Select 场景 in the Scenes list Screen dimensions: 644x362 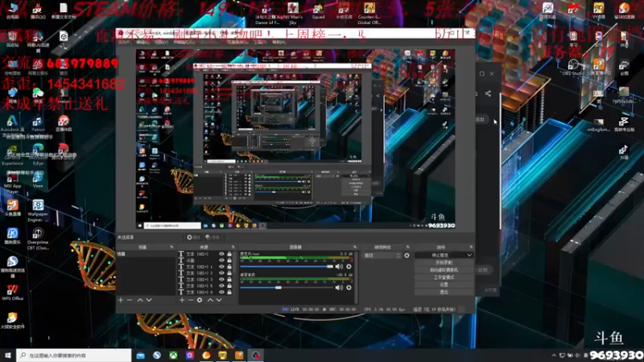tap(146, 254)
